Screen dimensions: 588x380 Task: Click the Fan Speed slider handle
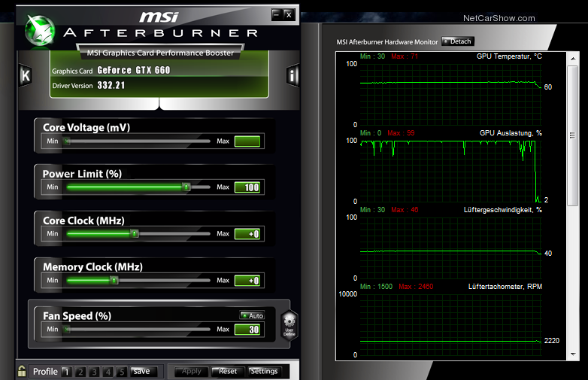point(67,330)
